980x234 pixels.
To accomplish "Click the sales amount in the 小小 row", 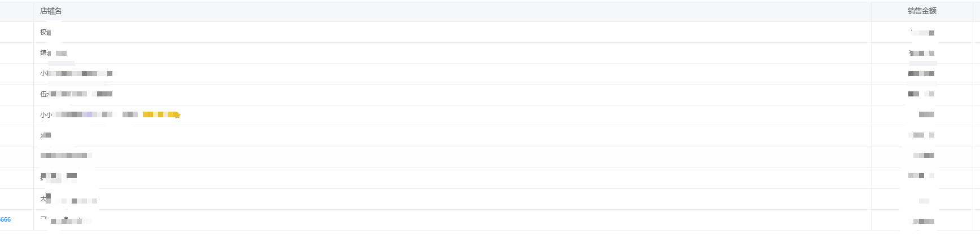I will coord(926,114).
